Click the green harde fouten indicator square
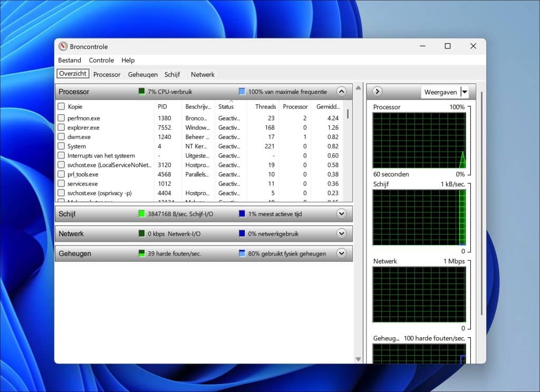Image resolution: width=540 pixels, height=392 pixels. pyautogui.click(x=141, y=253)
